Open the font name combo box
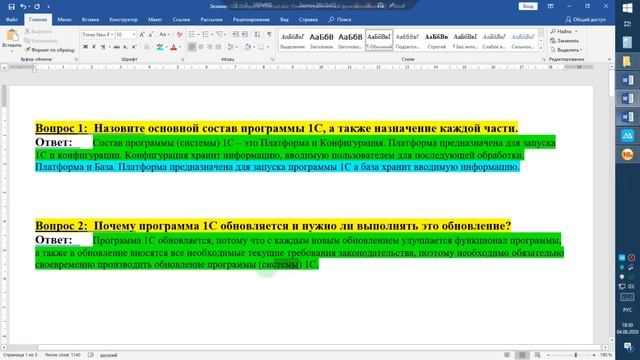 point(98,35)
